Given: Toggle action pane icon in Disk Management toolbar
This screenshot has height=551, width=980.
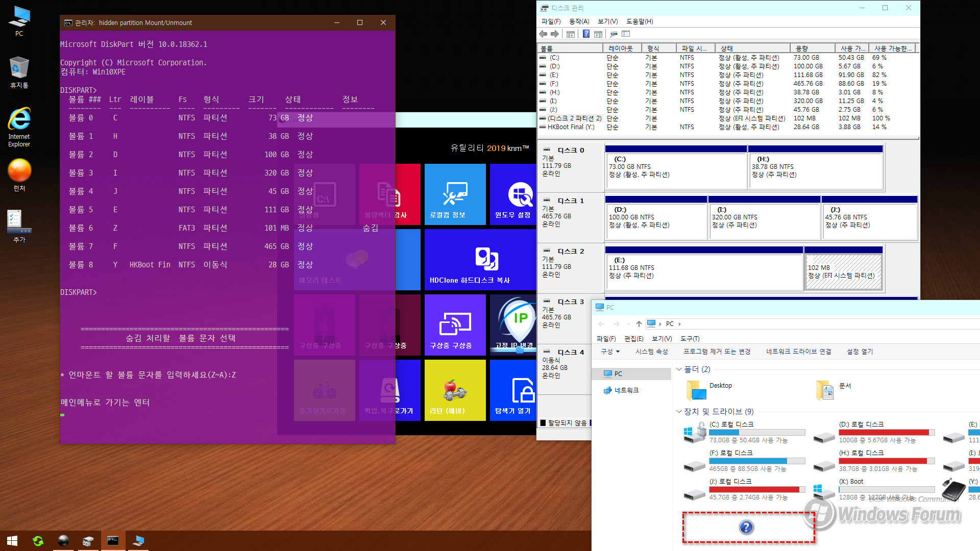Looking at the screenshot, I should pyautogui.click(x=598, y=34).
